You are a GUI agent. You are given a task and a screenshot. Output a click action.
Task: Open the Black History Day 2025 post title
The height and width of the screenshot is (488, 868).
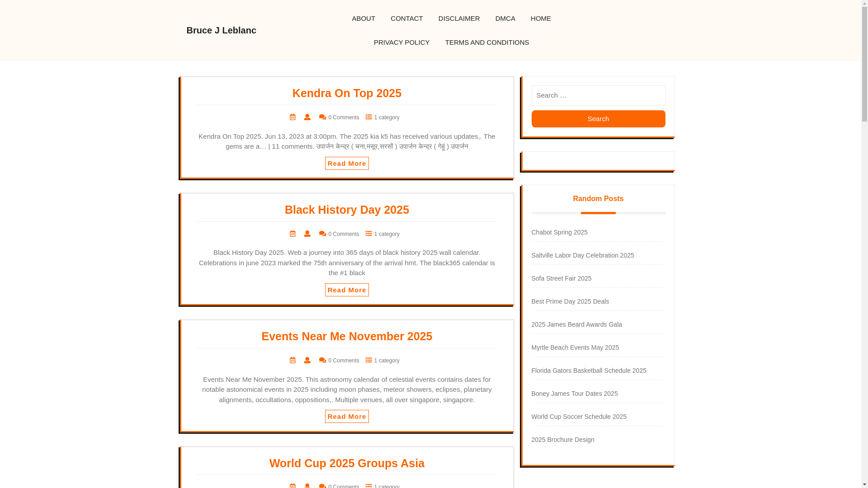tap(347, 210)
